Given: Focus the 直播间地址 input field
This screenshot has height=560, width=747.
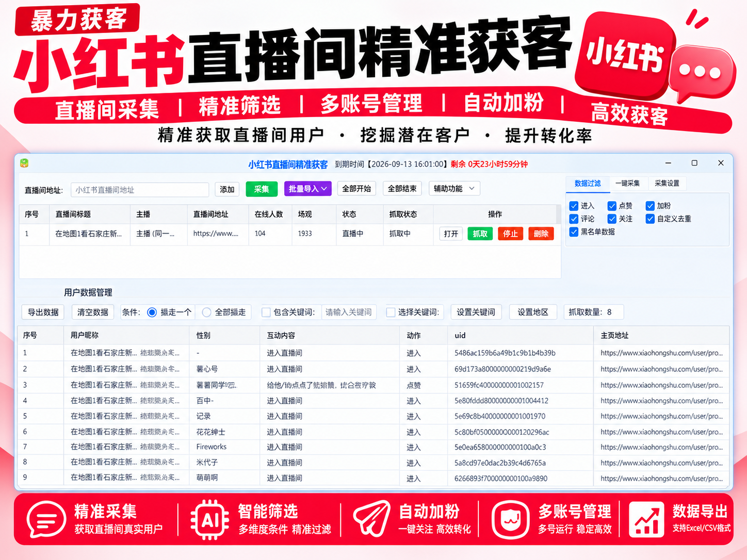Looking at the screenshot, I should pos(140,190).
